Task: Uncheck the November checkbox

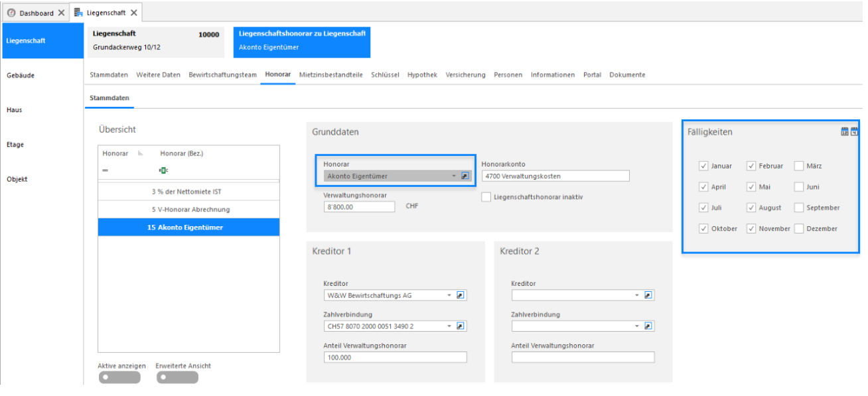Action: pyautogui.click(x=752, y=228)
